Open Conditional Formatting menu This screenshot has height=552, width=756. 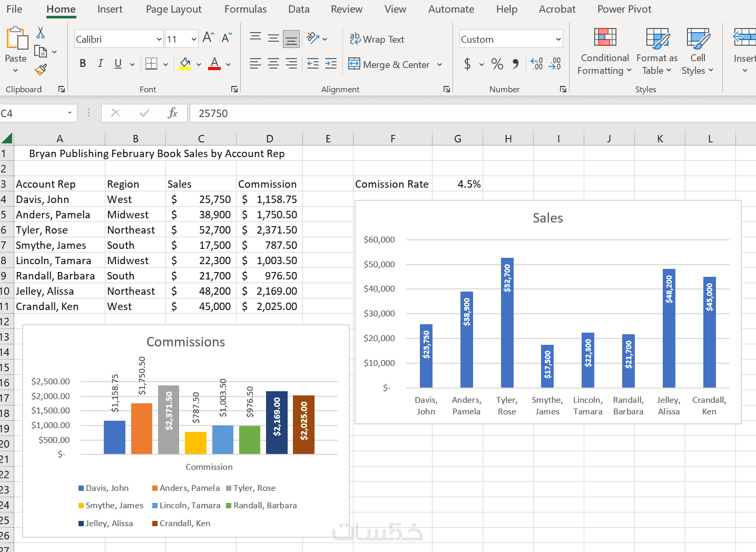[604, 52]
